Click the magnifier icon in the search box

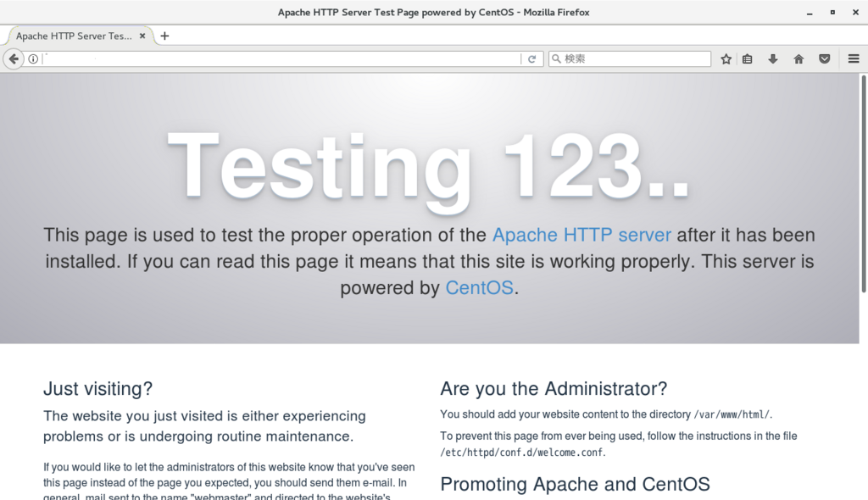[x=556, y=58]
